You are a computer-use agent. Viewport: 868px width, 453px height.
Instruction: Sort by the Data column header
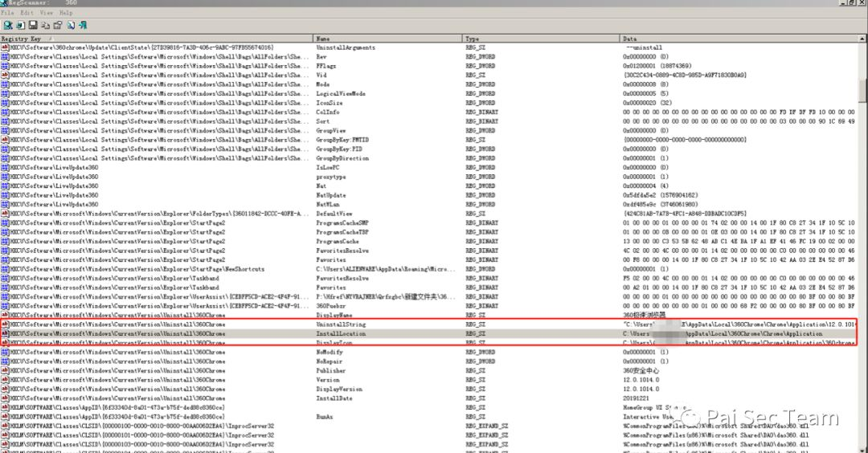coord(739,39)
